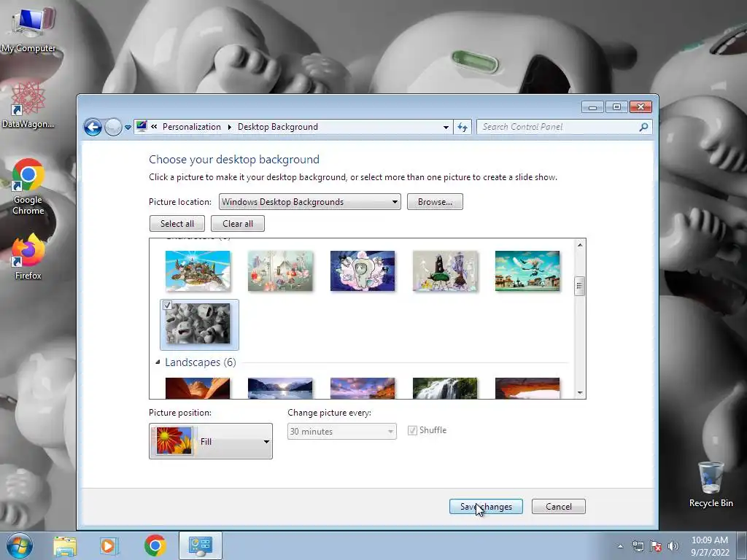Viewport: 747px width, 560px height.
Task: Toggle the Shuffle checkbox
Action: pos(413,430)
